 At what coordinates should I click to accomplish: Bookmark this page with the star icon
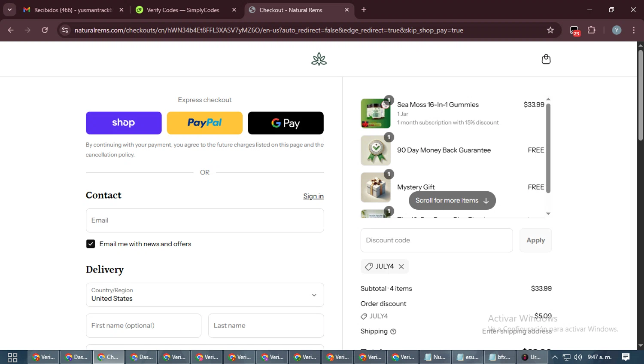(x=550, y=30)
